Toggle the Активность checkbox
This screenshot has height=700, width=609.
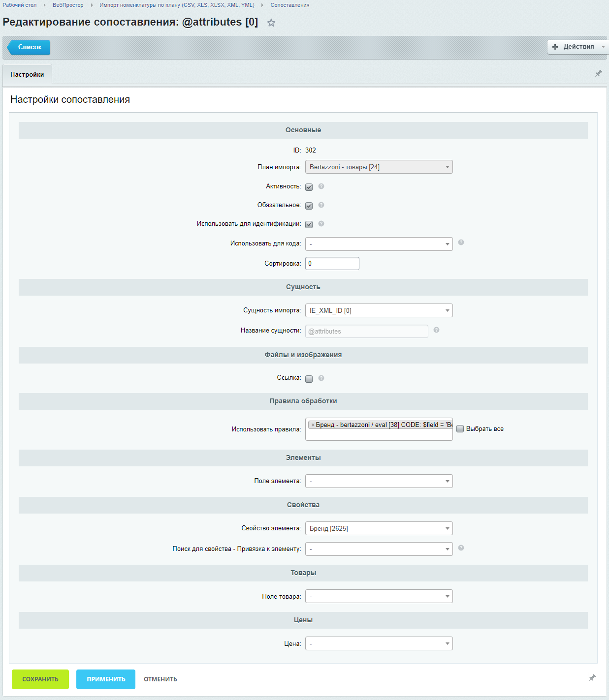(x=309, y=187)
